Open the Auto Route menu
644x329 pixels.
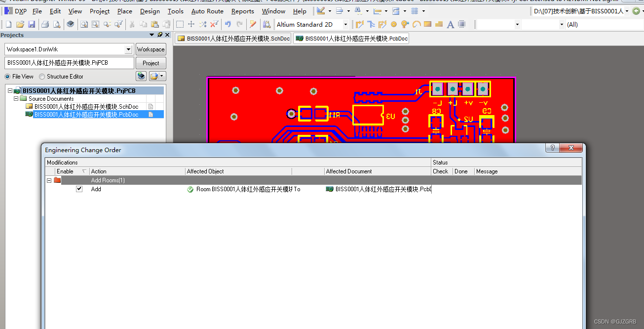coord(207,11)
